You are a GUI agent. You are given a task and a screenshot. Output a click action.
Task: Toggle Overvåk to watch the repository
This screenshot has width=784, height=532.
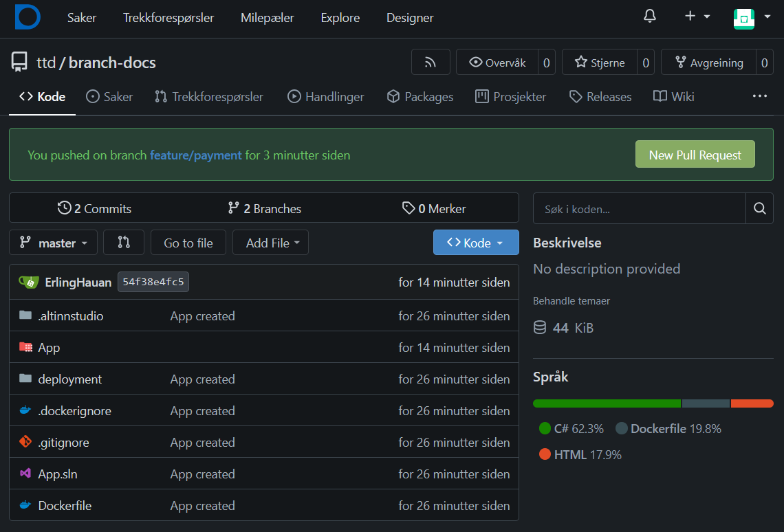pos(497,63)
